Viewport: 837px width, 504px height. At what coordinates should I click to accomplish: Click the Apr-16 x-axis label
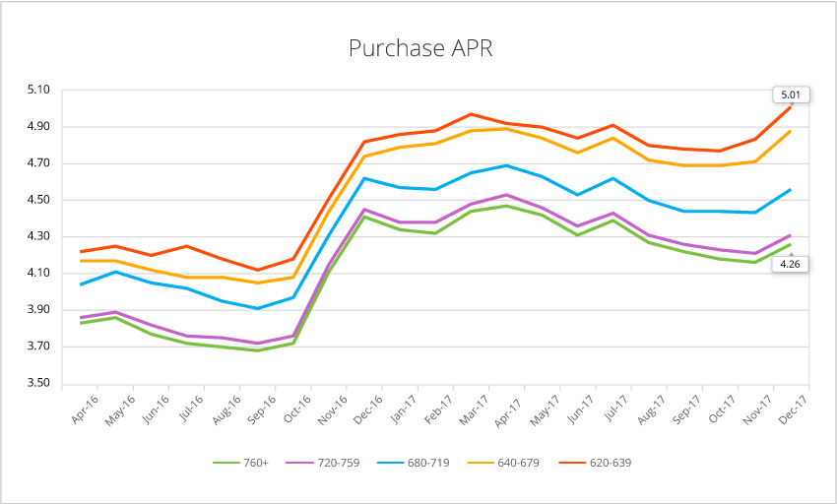pyautogui.click(x=87, y=410)
